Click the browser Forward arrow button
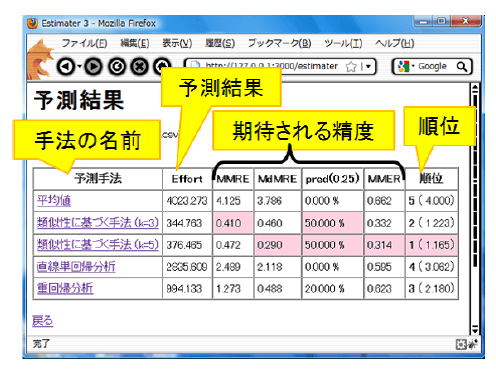This screenshot has width=496, height=374. pyautogui.click(x=93, y=67)
